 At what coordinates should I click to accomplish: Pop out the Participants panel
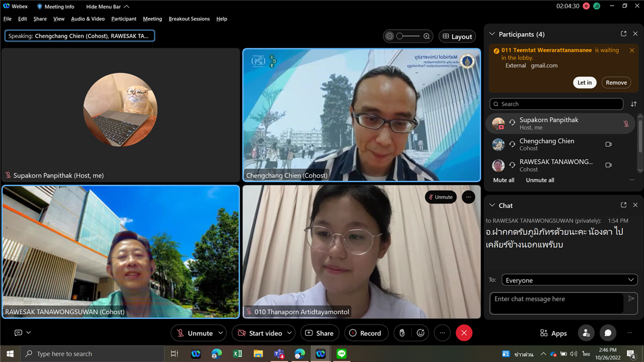623,34
